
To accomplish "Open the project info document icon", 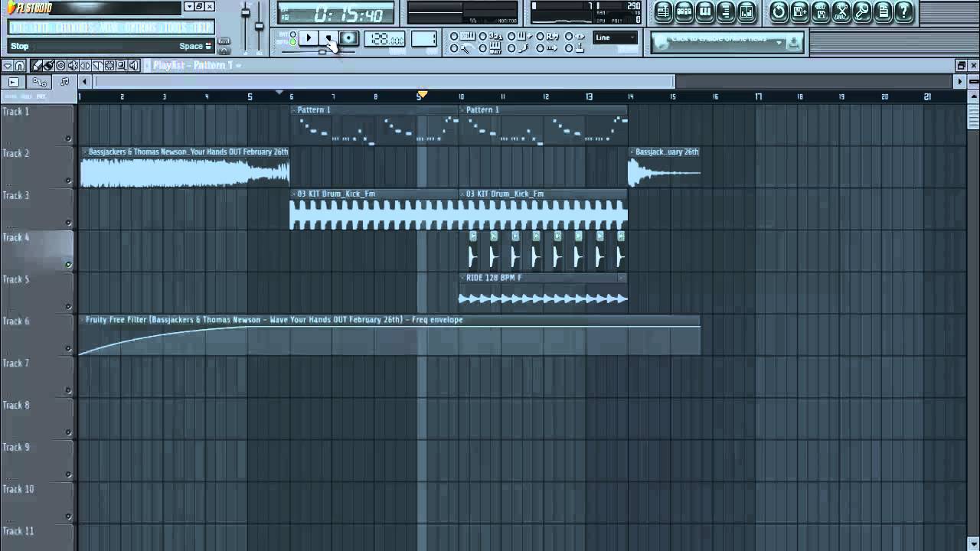I will (x=883, y=11).
